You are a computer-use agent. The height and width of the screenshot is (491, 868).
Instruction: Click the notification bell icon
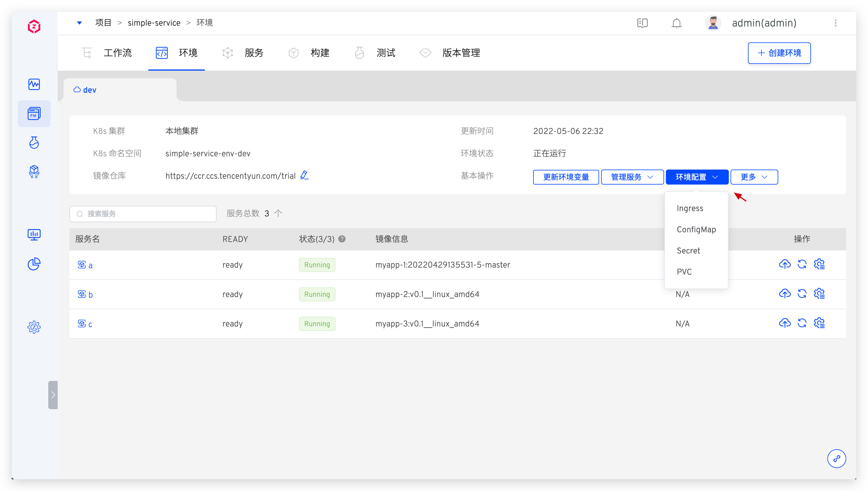[676, 23]
